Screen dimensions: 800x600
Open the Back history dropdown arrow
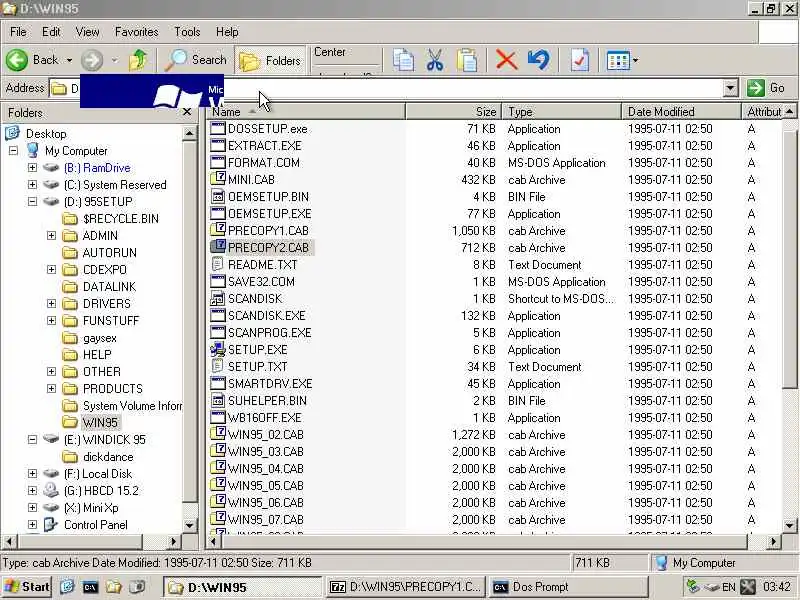pos(69,60)
